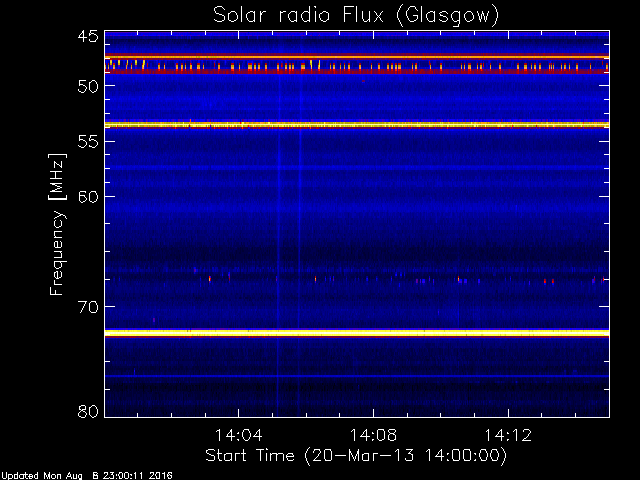640x480 pixels.
Task: Click the yellow interference band near 53.5 MHz
Action: [357, 125]
